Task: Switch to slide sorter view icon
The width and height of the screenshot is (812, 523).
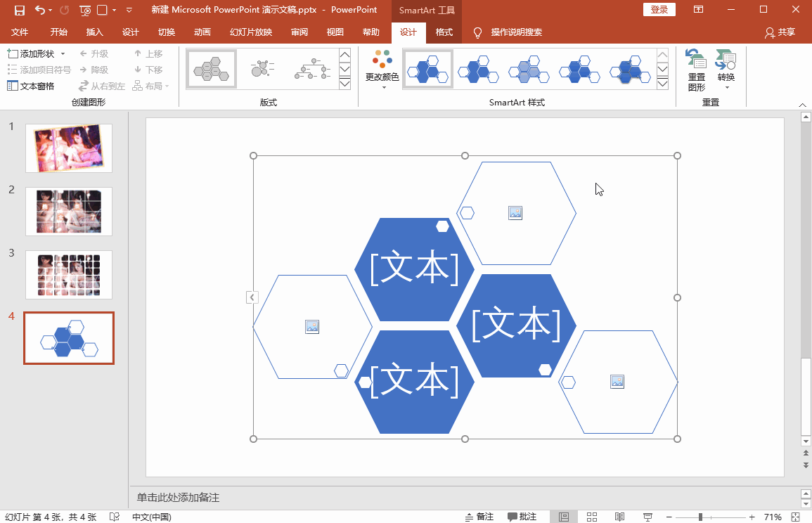Action: [x=592, y=517]
